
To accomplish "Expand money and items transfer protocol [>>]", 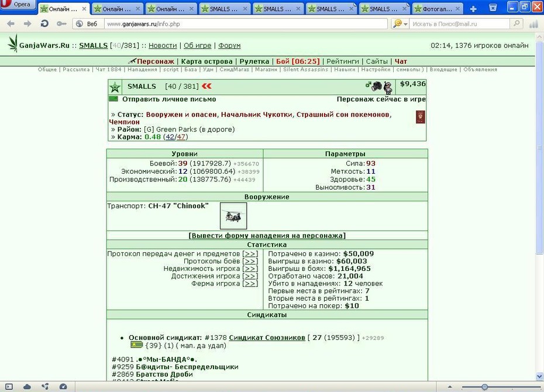I will coord(250,254).
